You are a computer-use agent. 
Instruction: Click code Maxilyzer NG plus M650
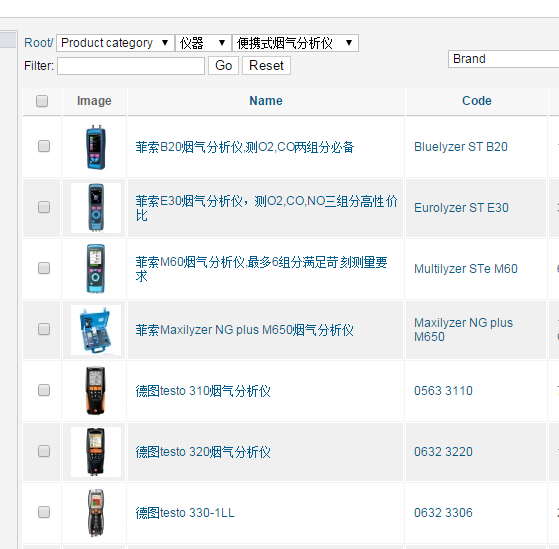pyautogui.click(x=463, y=330)
